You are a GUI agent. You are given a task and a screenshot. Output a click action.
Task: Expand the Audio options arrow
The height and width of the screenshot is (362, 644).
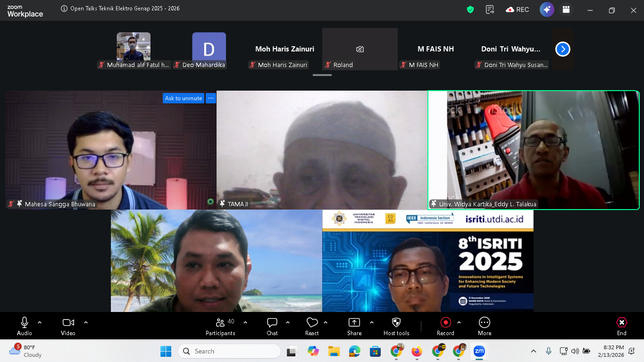coord(40,322)
